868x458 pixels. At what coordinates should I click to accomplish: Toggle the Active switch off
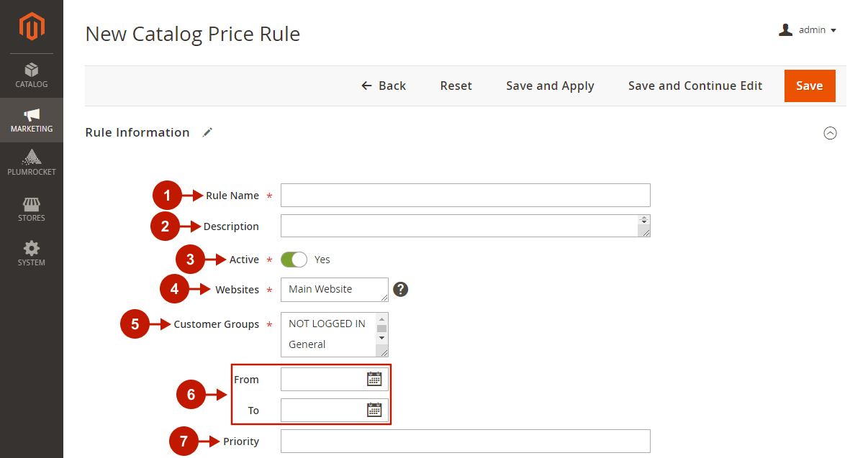(x=294, y=260)
